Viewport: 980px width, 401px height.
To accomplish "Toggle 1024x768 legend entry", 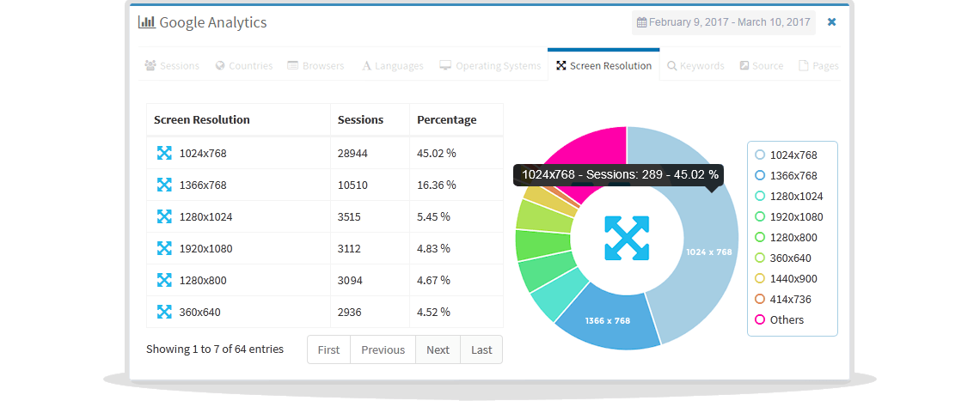I will coord(787,155).
